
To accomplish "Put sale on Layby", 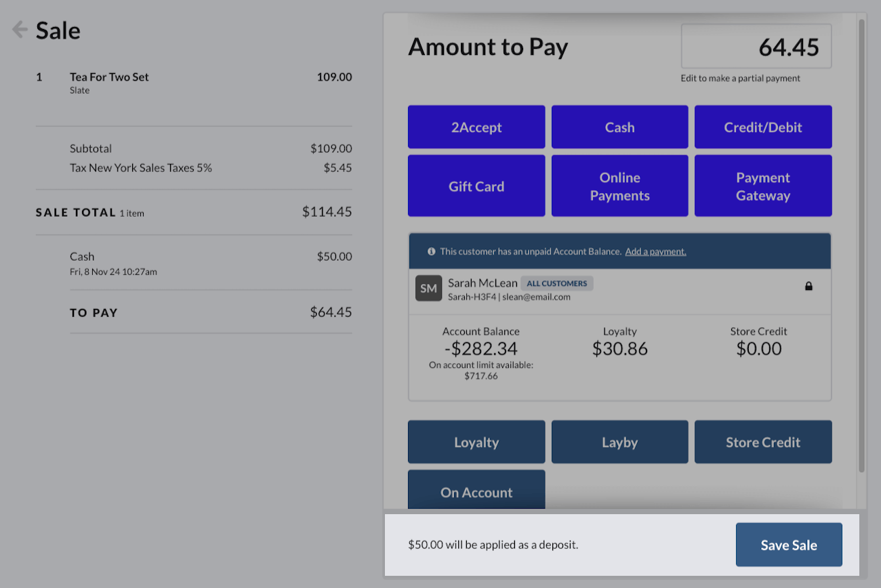I will [619, 442].
